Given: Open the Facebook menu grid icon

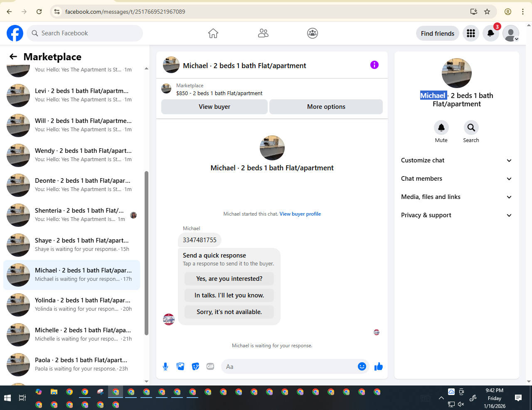Looking at the screenshot, I should (x=471, y=33).
